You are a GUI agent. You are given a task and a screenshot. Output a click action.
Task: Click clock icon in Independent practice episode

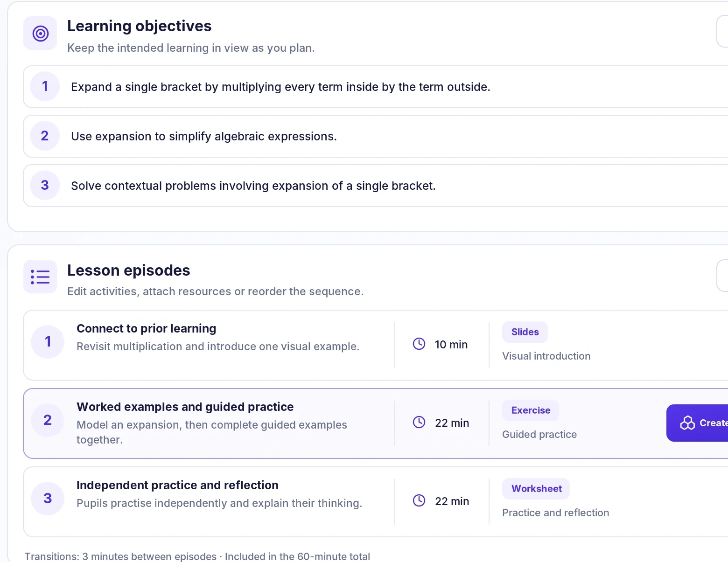(419, 501)
